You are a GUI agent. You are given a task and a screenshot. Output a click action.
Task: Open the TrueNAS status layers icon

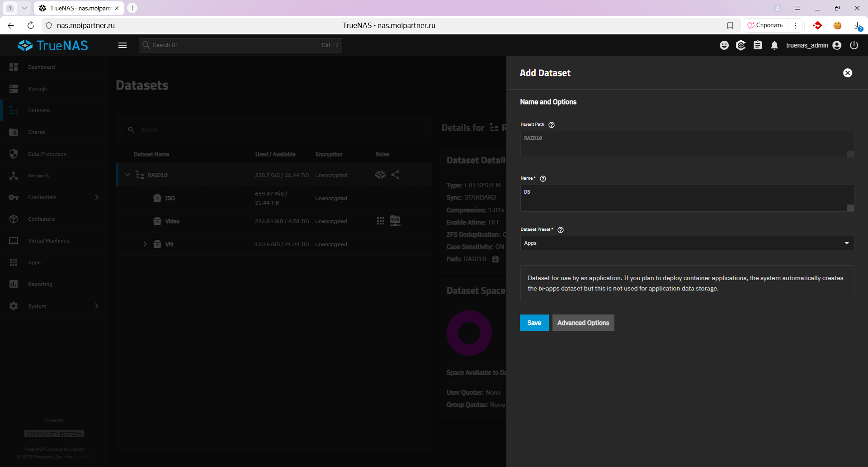(x=741, y=45)
